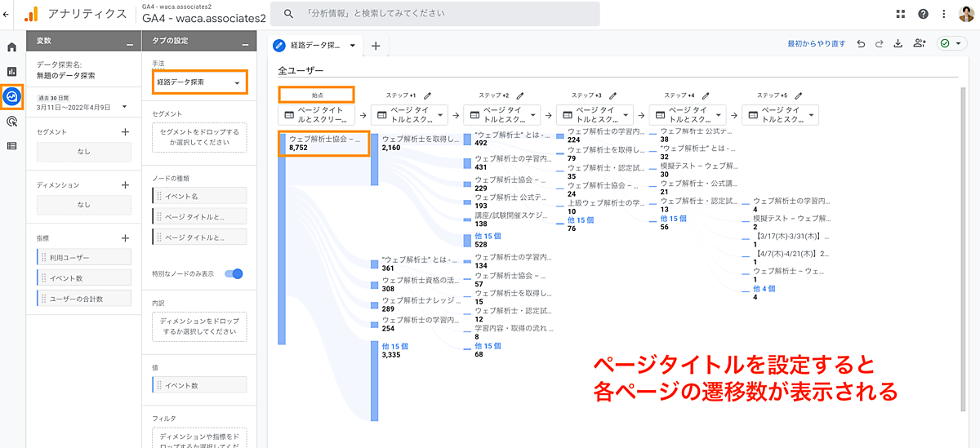Image resolution: width=980 pixels, height=448 pixels.
Task: Open the technique dropdown 経路データ探索
Action: pos(199,82)
